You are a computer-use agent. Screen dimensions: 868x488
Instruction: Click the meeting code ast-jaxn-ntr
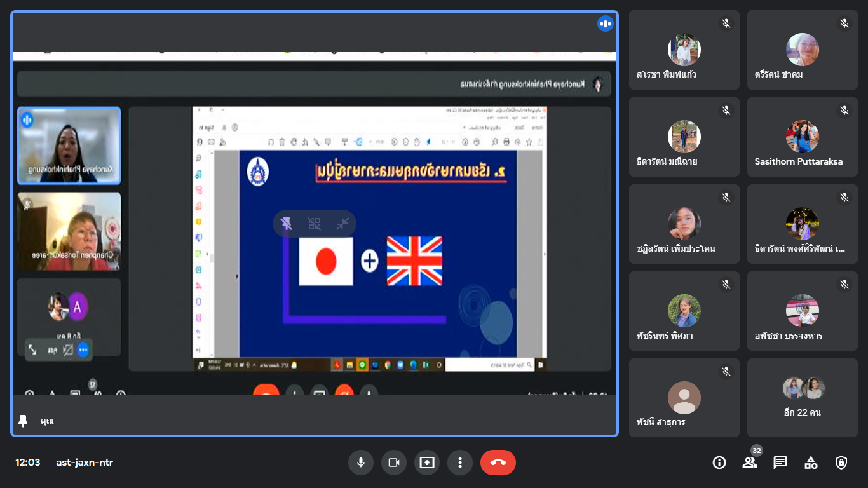point(85,463)
